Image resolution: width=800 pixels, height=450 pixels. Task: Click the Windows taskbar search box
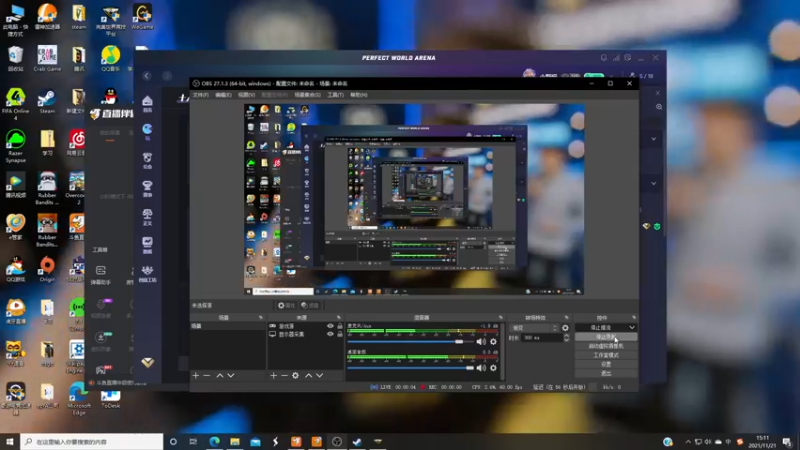coord(92,442)
